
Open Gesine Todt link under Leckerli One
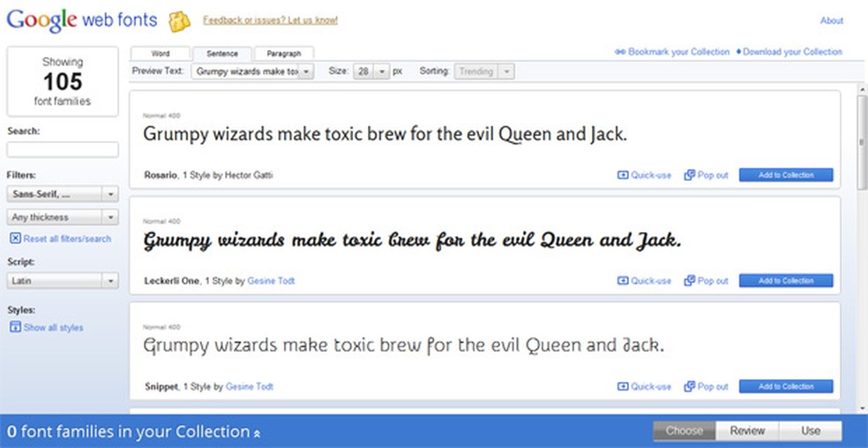tap(271, 280)
